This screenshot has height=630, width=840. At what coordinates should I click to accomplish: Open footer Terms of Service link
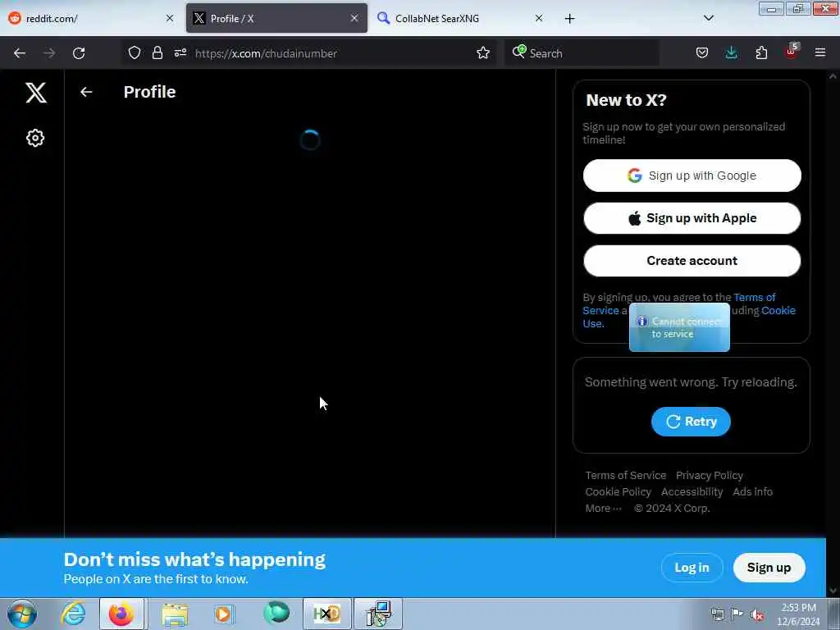625,475
